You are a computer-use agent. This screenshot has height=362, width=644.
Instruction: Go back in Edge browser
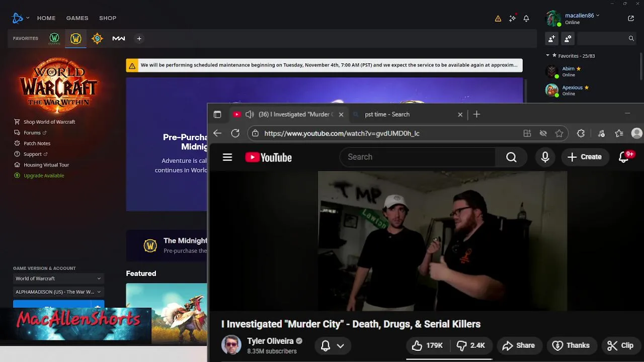click(x=217, y=133)
